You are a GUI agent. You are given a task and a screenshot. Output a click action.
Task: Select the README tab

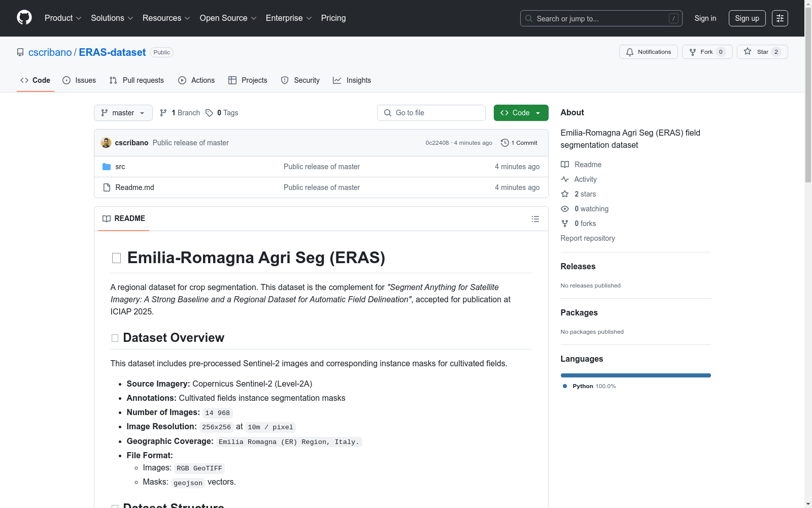tap(124, 218)
